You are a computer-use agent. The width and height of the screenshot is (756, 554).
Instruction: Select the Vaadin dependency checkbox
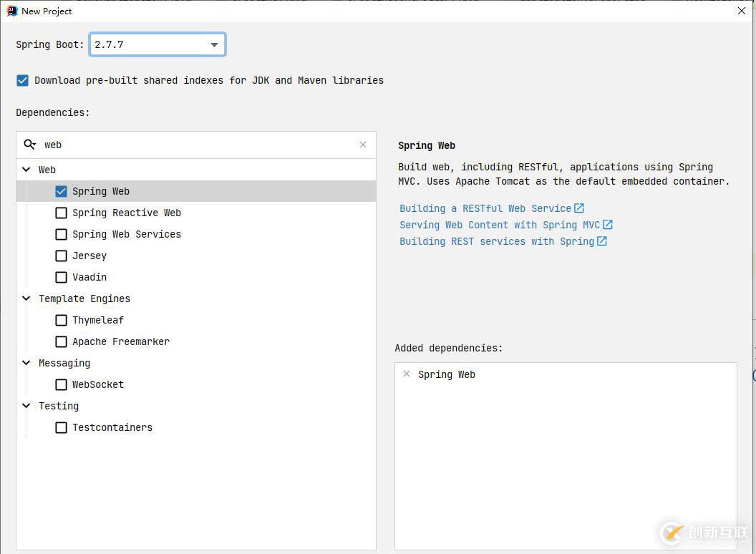(62, 277)
